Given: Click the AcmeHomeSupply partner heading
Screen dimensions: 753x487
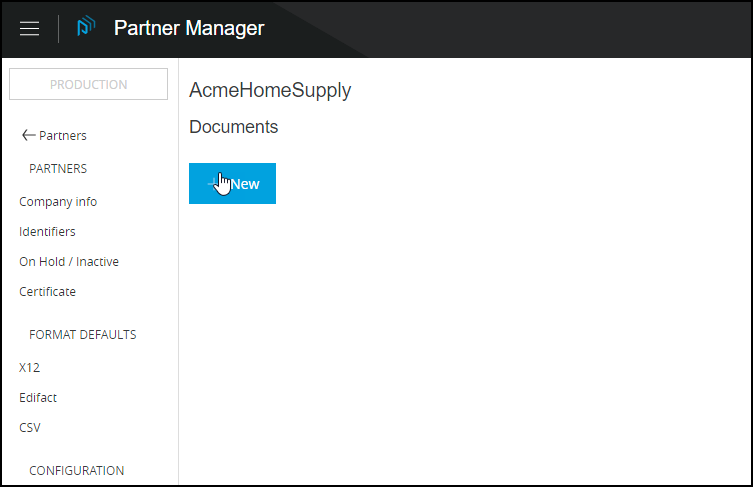Looking at the screenshot, I should pyautogui.click(x=270, y=91).
